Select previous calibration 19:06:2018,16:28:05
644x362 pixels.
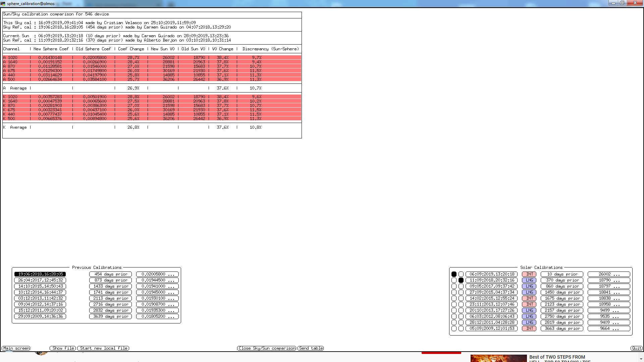(40, 274)
